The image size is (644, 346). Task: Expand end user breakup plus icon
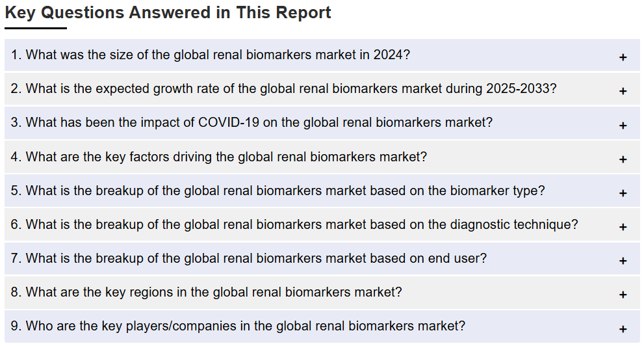point(623,261)
